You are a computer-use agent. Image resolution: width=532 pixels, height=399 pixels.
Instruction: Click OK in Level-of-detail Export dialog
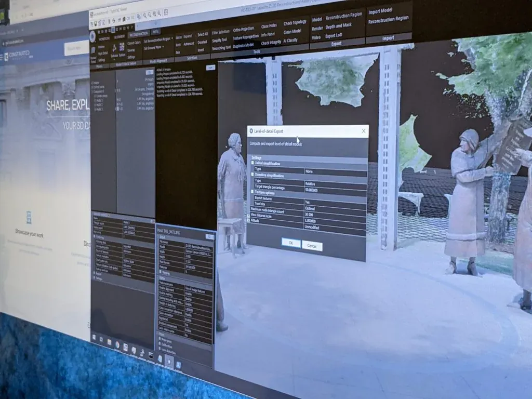coord(291,243)
